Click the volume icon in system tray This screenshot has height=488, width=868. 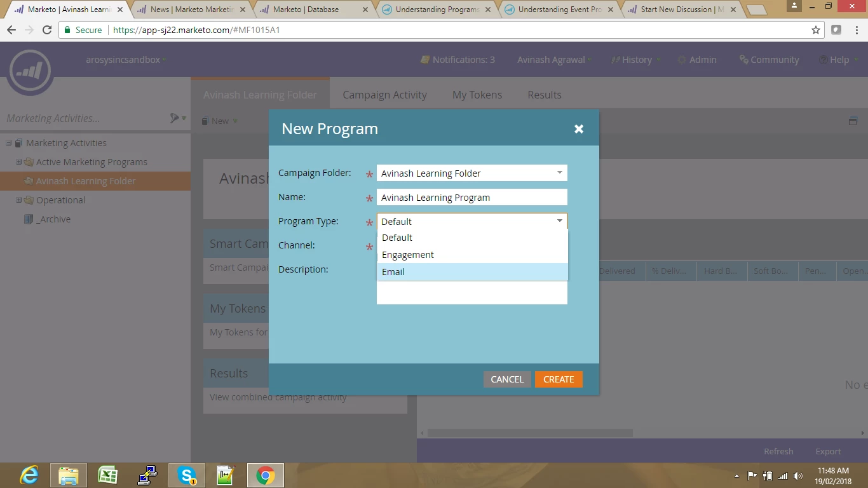798,476
